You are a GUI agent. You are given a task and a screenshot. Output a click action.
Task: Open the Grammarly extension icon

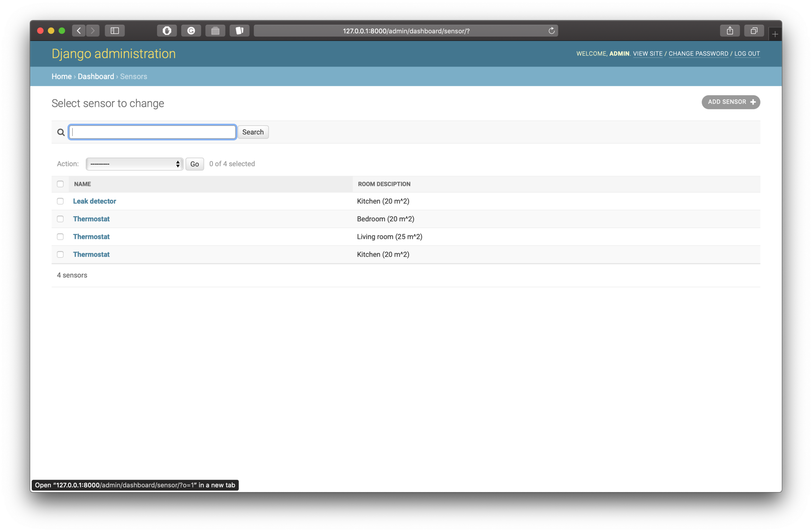pyautogui.click(x=191, y=30)
